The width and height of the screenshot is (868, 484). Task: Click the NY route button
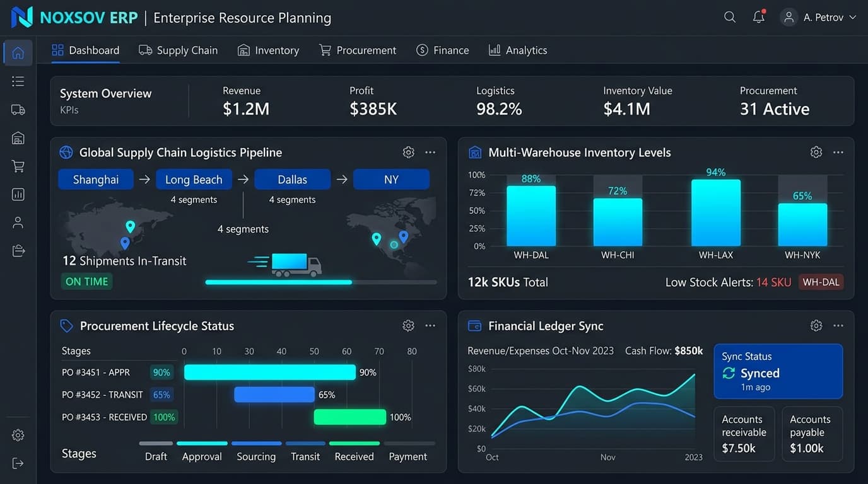(391, 180)
